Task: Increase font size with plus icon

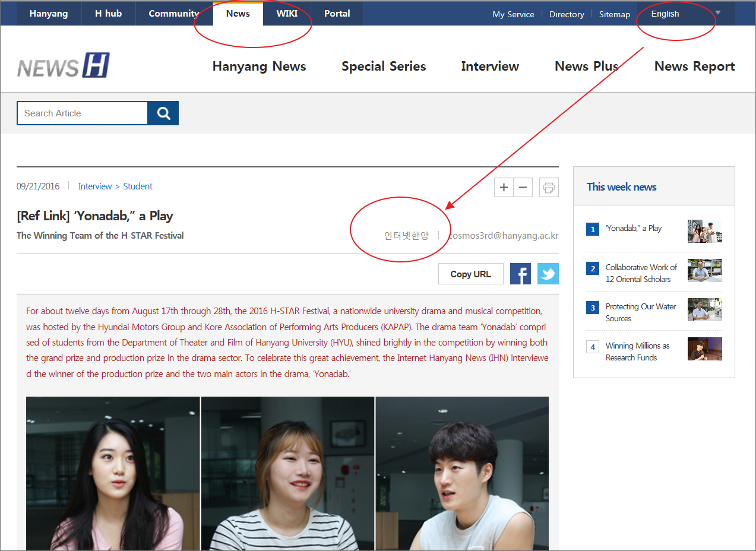Action: pyautogui.click(x=504, y=188)
